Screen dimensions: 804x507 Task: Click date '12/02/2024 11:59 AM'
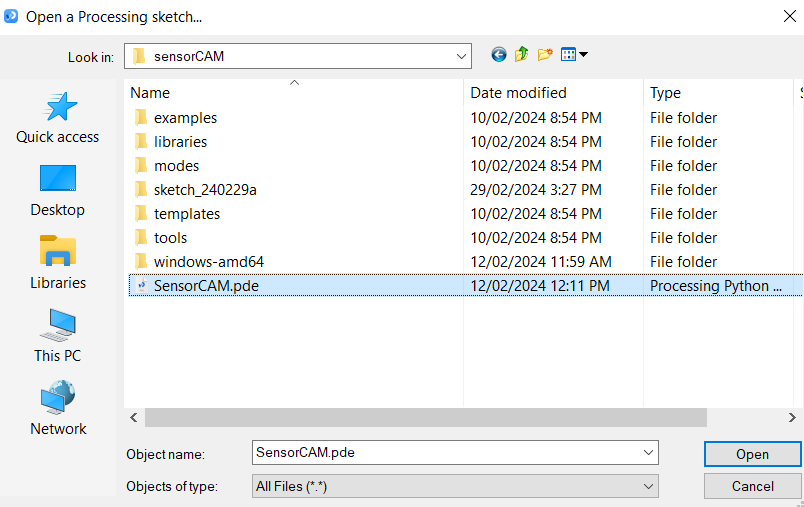[541, 262]
